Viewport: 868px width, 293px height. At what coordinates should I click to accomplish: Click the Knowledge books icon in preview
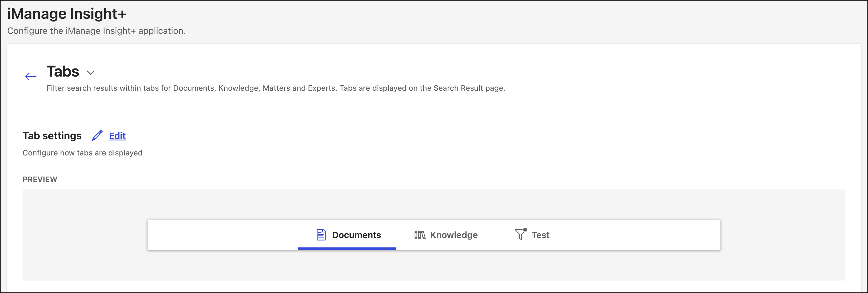420,235
